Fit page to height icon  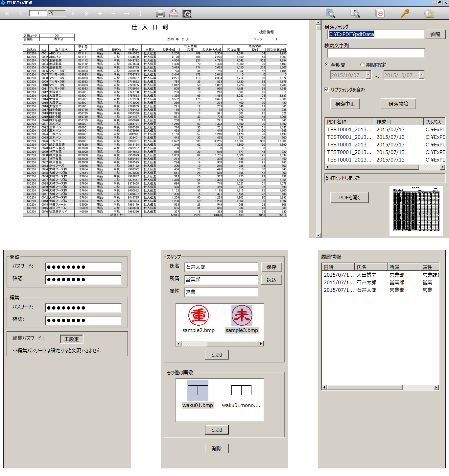coord(140,13)
